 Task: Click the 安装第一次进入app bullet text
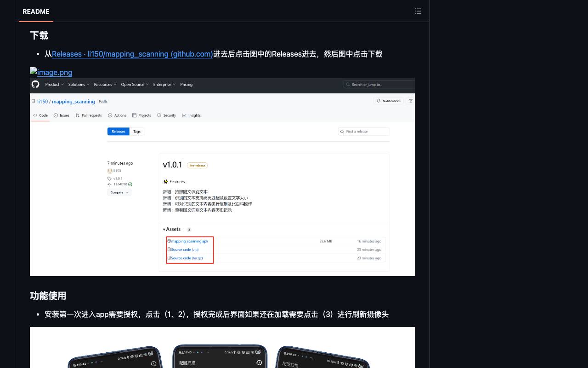pos(216,314)
